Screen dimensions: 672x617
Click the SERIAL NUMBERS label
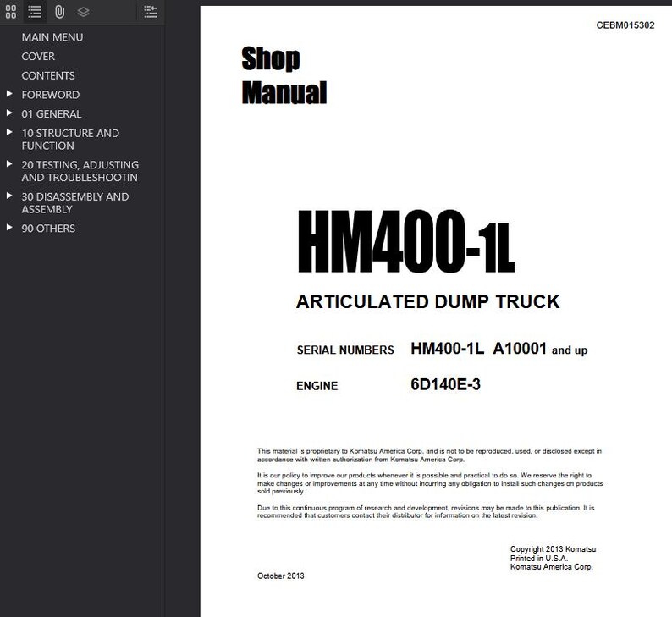coord(345,350)
